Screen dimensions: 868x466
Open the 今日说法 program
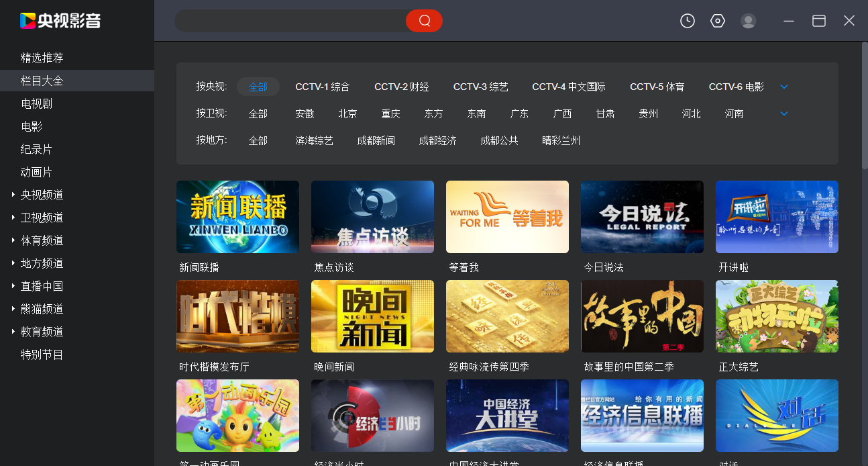(x=641, y=216)
